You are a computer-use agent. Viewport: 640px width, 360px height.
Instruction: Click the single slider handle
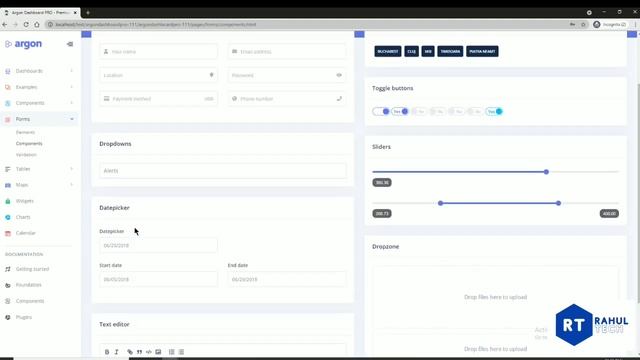pos(546,172)
